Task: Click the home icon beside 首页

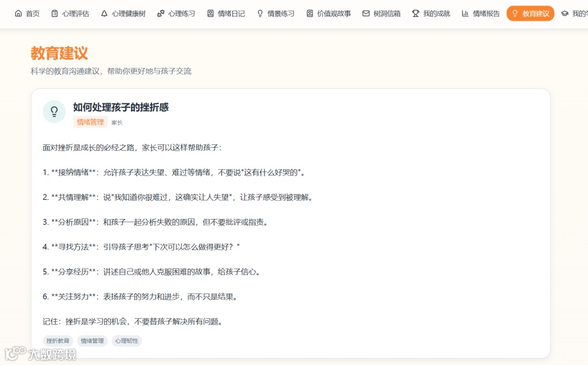Action: (x=18, y=14)
